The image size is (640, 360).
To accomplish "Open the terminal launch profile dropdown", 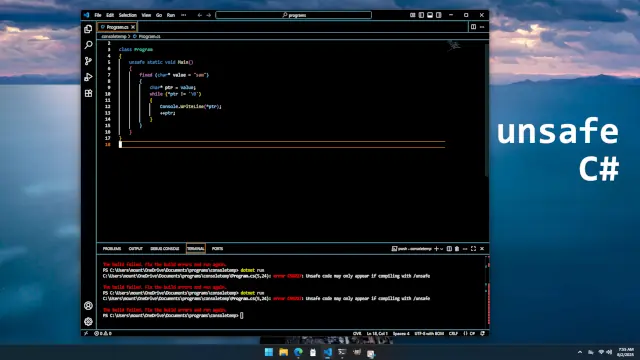I will click(441, 249).
